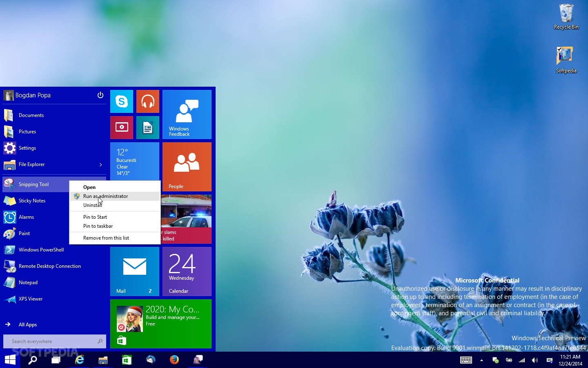588x368 pixels.
Task: Select Snipping Tool in Start menu
Action: click(36, 184)
